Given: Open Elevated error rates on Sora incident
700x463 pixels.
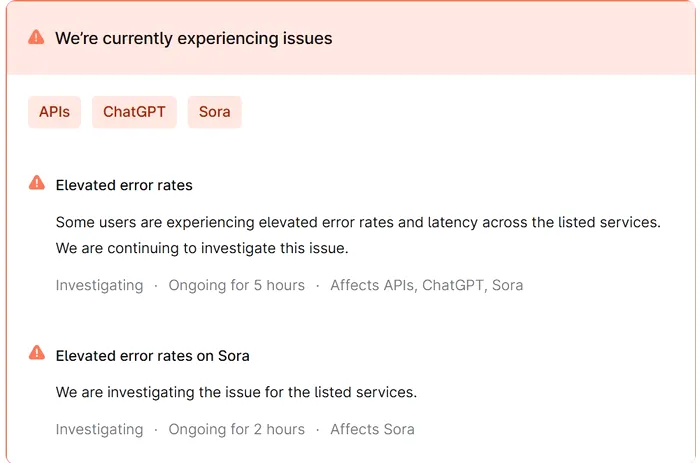Looking at the screenshot, I should (x=153, y=356).
